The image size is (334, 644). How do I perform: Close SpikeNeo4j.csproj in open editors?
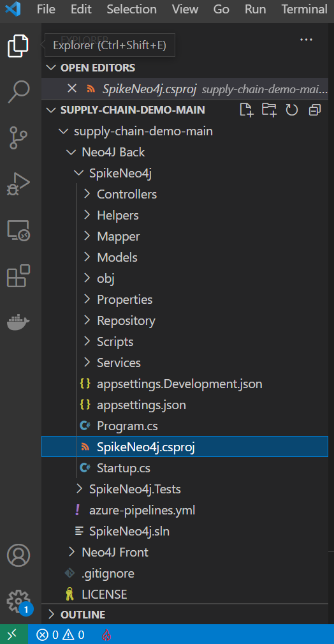pyautogui.click(x=72, y=88)
